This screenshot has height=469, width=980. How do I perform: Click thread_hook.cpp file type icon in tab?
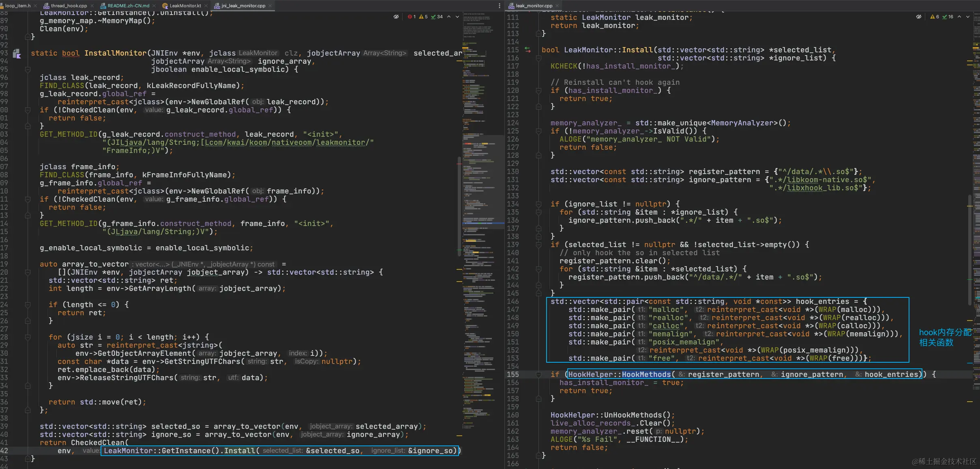[46, 6]
